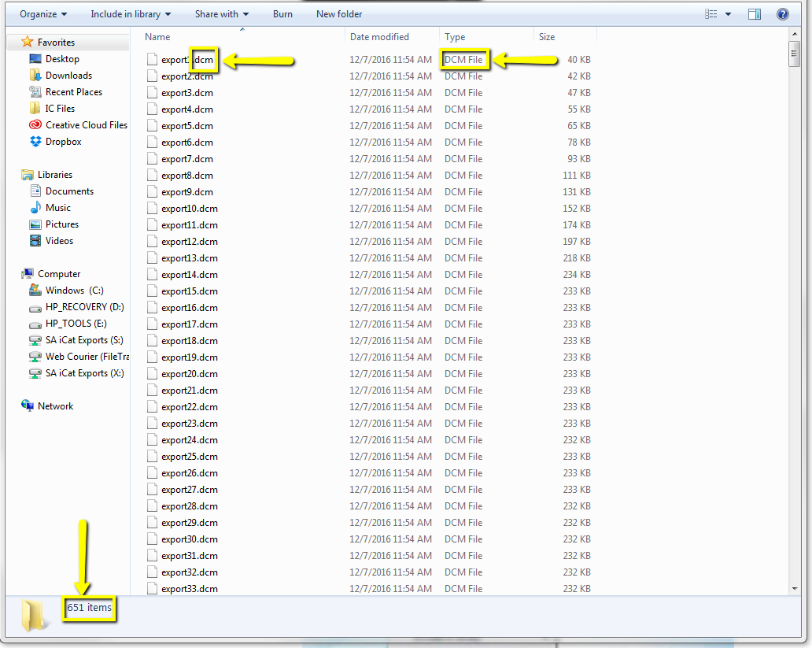Click the 111 KB size cell

coord(577,176)
